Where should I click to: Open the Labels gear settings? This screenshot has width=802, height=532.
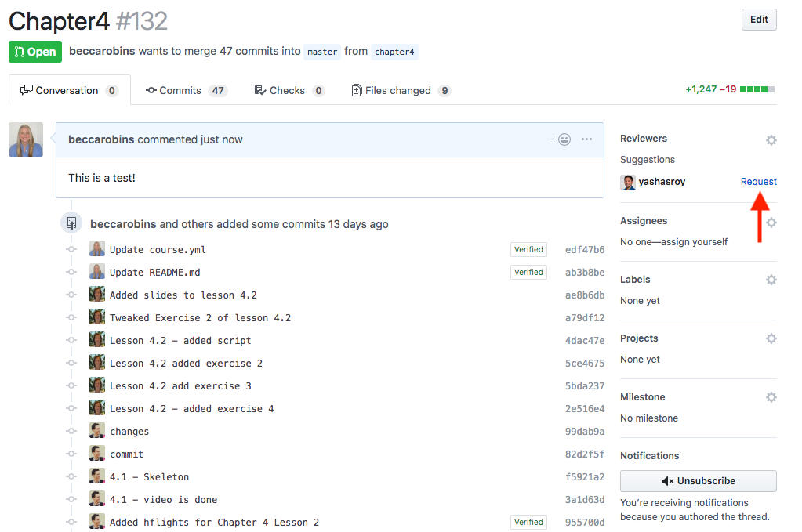pyautogui.click(x=771, y=280)
